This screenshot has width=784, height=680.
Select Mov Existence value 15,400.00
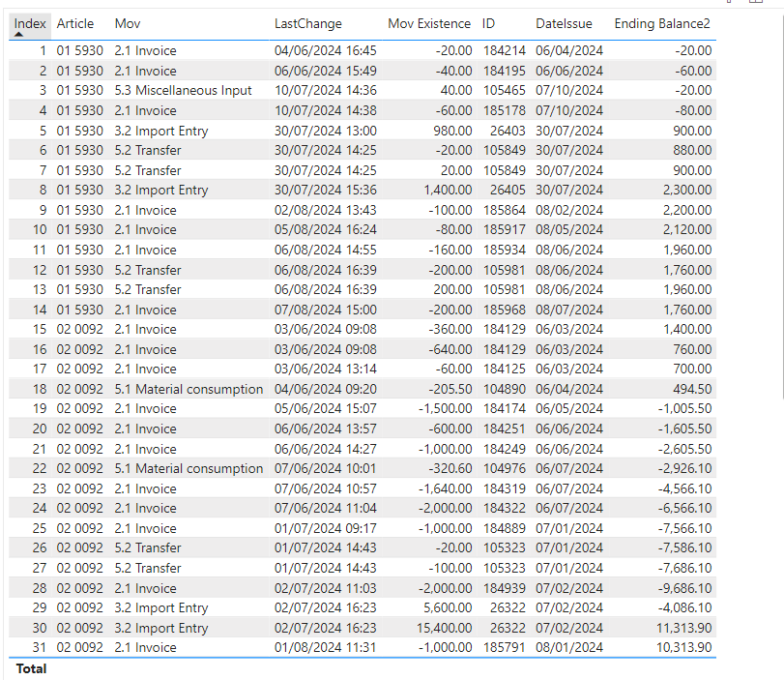click(x=445, y=628)
